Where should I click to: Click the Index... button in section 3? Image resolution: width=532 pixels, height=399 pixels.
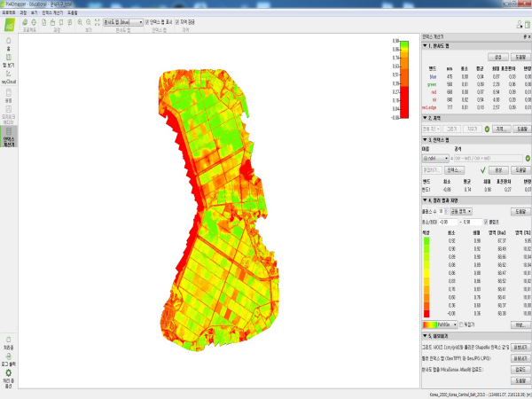[x=455, y=170]
